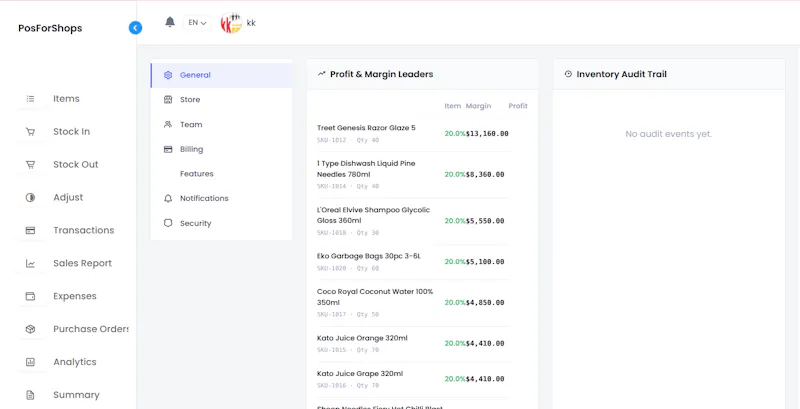Click the Profit & Margin trend icon
Image resolution: width=800 pixels, height=409 pixels.
(x=321, y=74)
